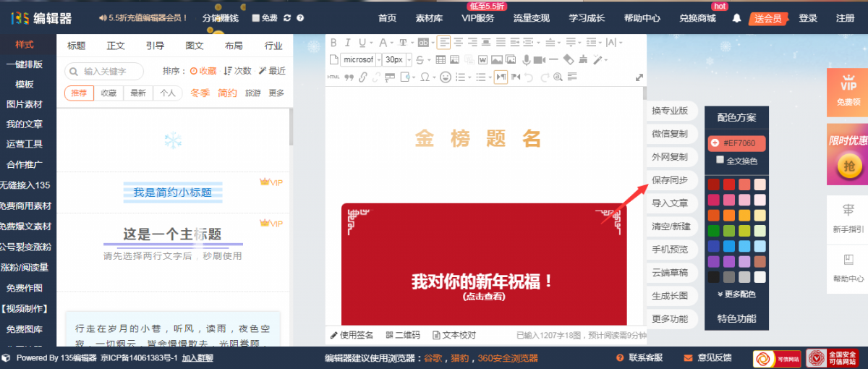The height and width of the screenshot is (369, 868).
Task: Insert a table using the table icon
Action: tap(440, 59)
